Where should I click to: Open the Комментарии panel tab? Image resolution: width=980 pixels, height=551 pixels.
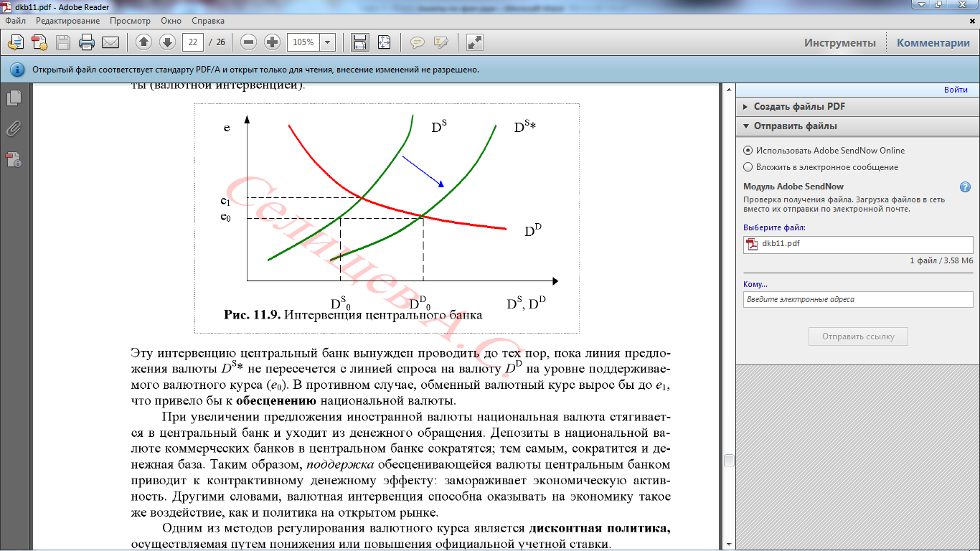pyautogui.click(x=933, y=42)
